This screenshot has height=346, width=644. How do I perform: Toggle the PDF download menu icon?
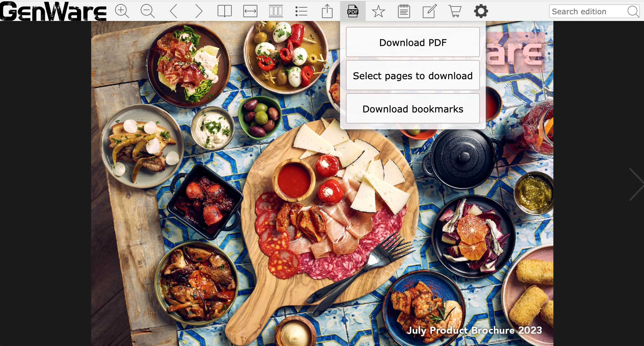353,11
